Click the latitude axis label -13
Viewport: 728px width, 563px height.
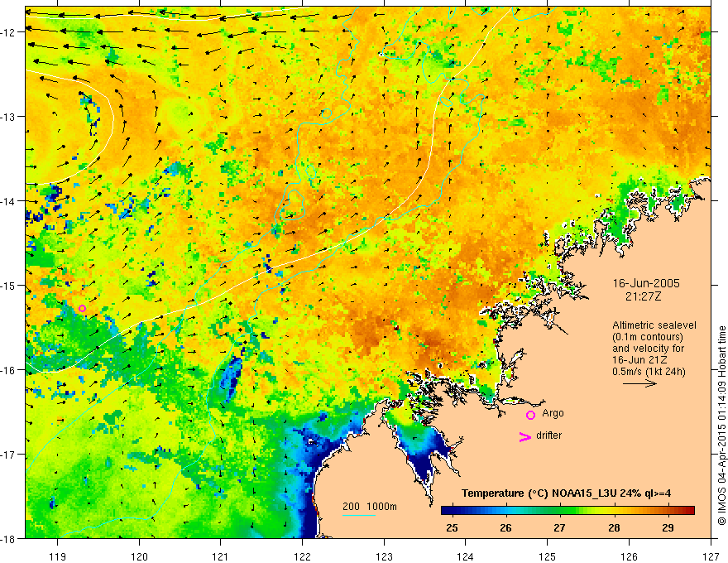tap(8, 117)
